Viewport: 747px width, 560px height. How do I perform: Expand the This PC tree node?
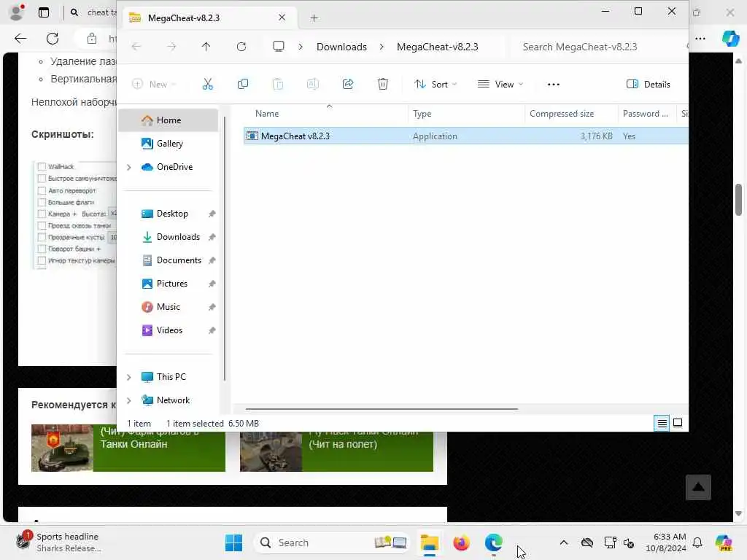click(x=128, y=377)
